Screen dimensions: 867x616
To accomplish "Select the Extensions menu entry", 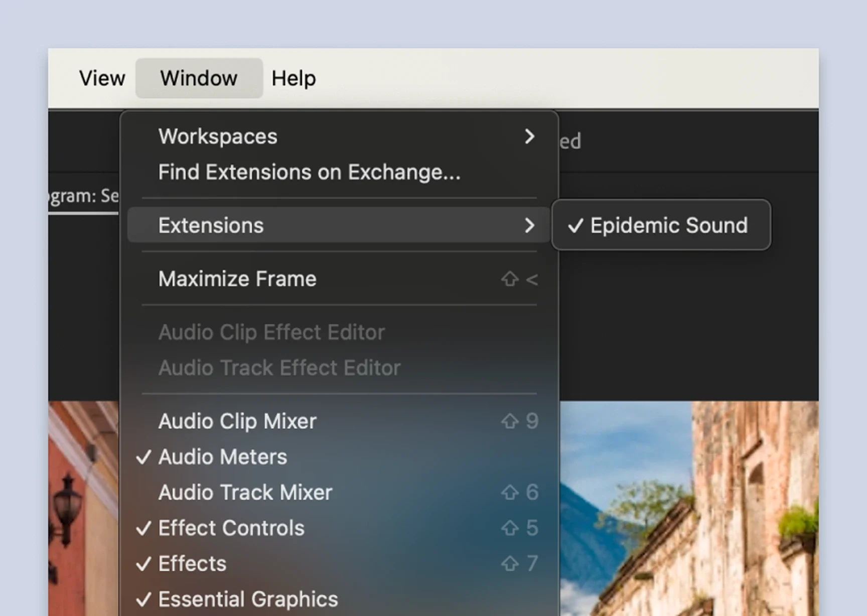I will point(339,225).
